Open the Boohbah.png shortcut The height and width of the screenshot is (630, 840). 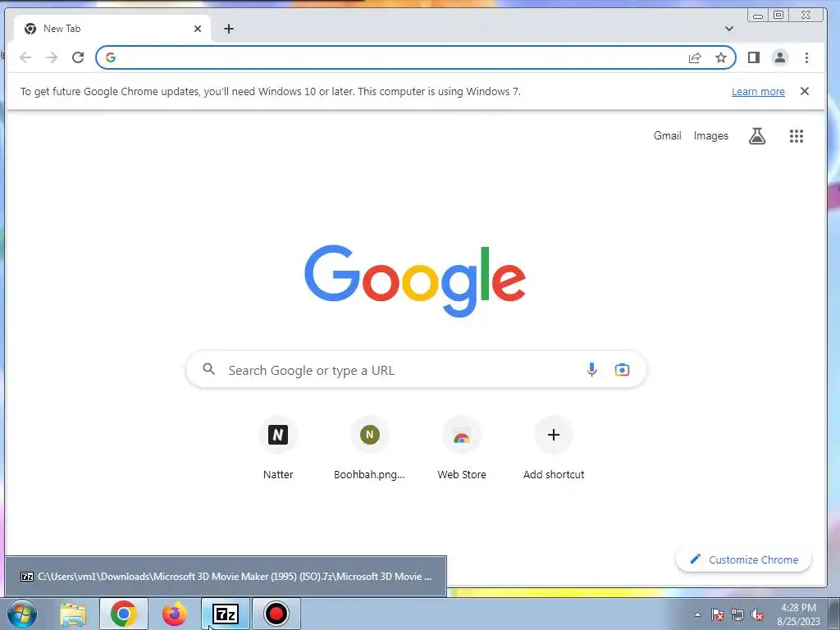[370, 449]
